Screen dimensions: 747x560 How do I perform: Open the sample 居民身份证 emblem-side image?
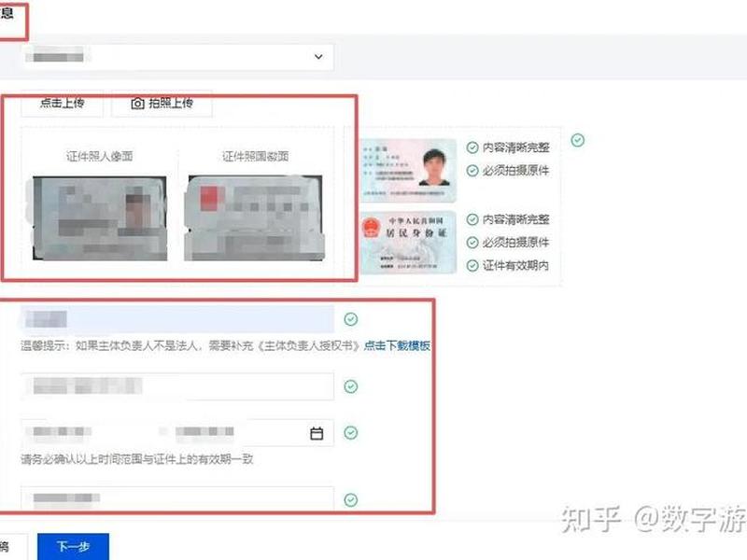(x=408, y=243)
